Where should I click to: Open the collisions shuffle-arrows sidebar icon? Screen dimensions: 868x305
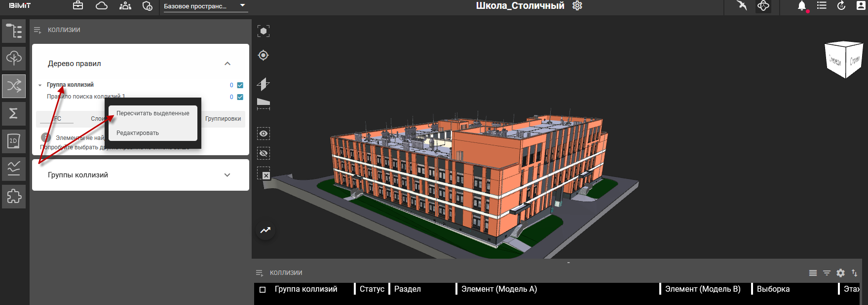[x=14, y=86]
